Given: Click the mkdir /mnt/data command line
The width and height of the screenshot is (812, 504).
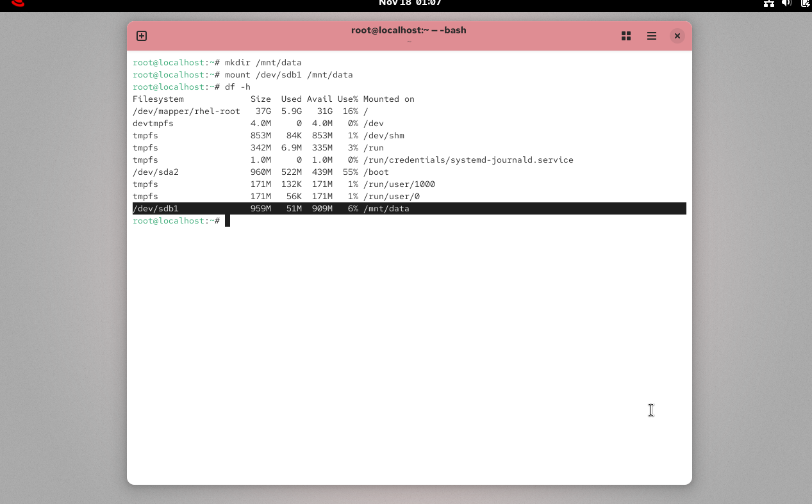Looking at the screenshot, I should click(263, 63).
